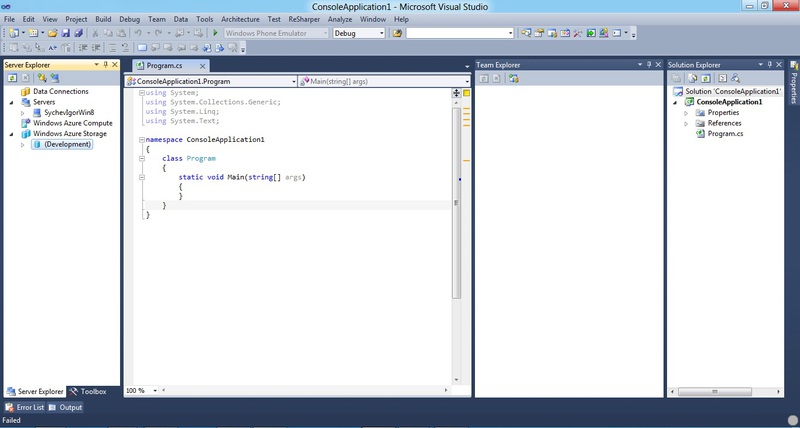Expand the Properties node in Solution Explorer
This screenshot has height=428, width=800.
[686, 113]
